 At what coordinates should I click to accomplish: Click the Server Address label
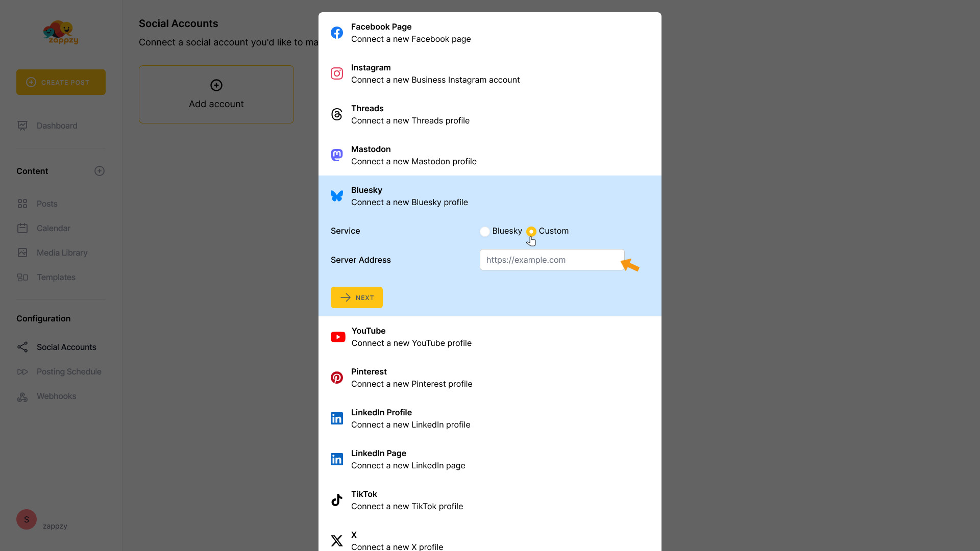click(361, 260)
